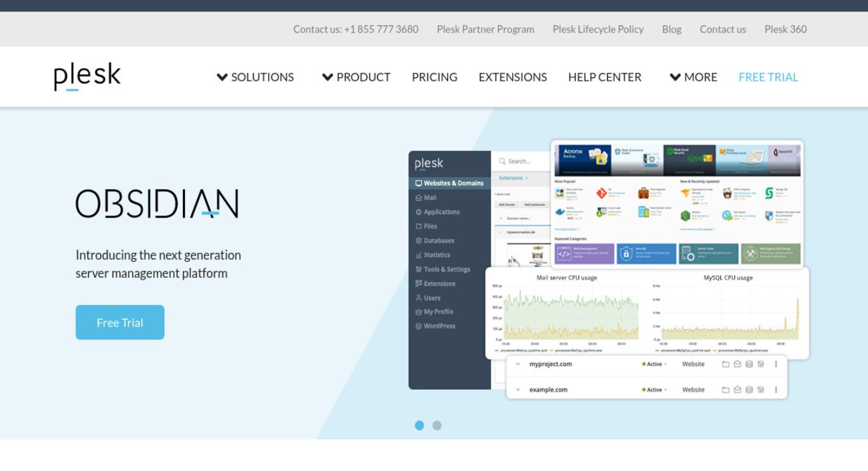868x471 pixels.
Task: Click the folder icon for myproject.com
Action: click(726, 364)
